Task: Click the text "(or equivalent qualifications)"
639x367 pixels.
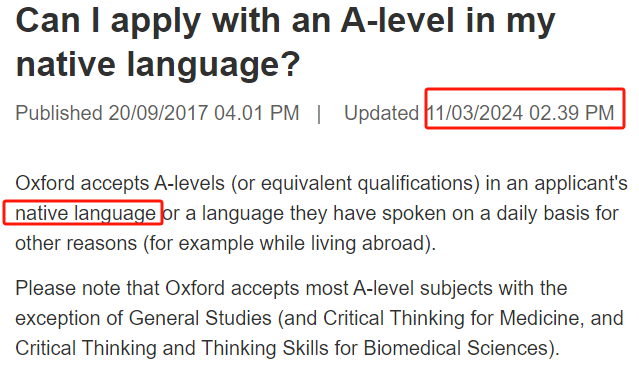Action: [355, 184]
